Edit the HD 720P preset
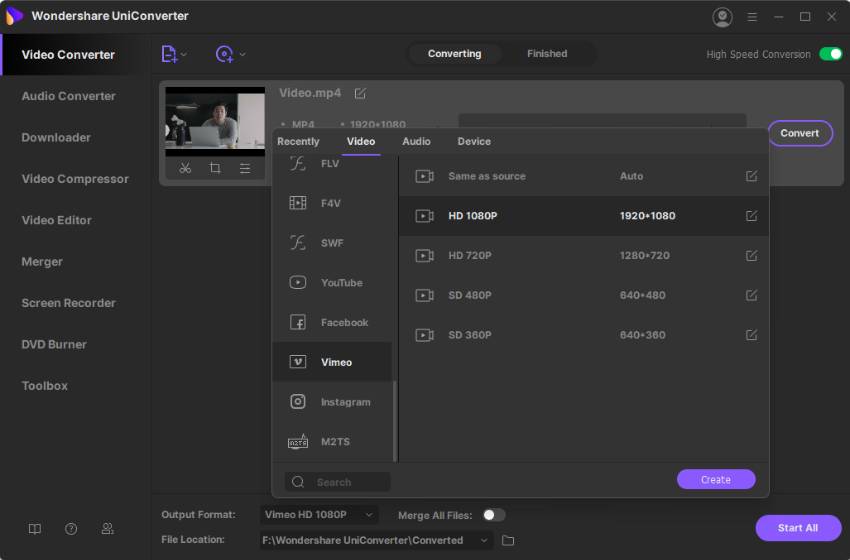850x560 pixels. click(751, 255)
